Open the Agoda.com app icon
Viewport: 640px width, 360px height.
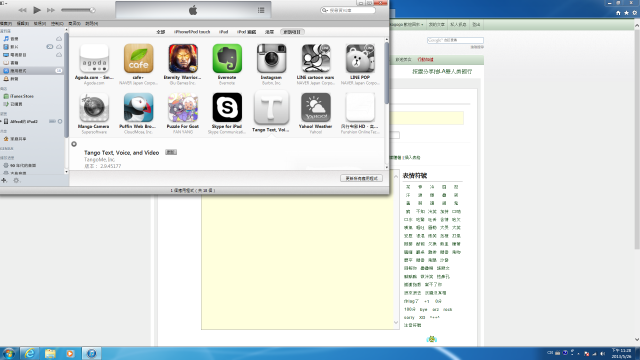(94, 59)
